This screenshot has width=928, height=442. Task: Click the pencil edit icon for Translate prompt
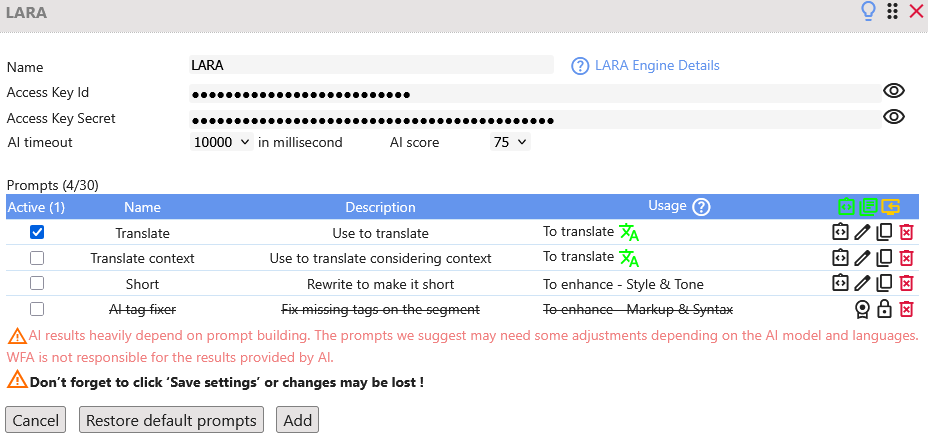(x=862, y=233)
